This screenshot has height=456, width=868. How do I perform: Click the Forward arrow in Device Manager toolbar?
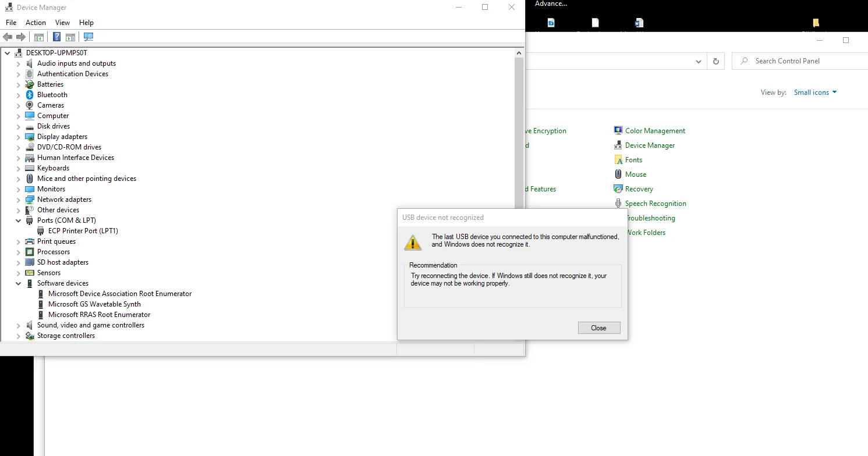point(21,37)
